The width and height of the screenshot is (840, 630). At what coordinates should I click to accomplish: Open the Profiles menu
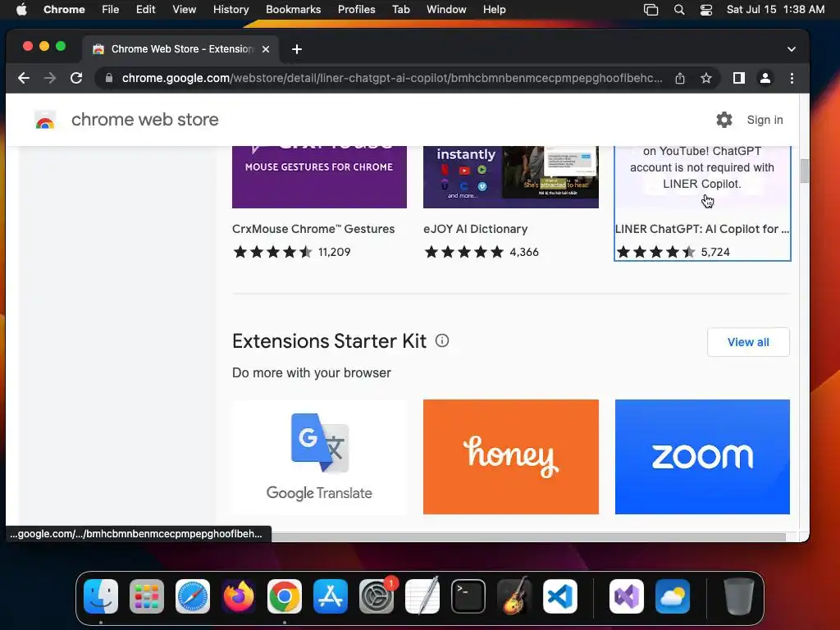click(x=356, y=10)
